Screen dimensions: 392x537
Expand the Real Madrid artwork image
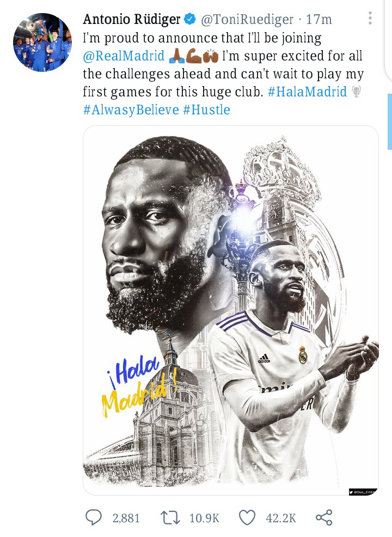pos(231,310)
